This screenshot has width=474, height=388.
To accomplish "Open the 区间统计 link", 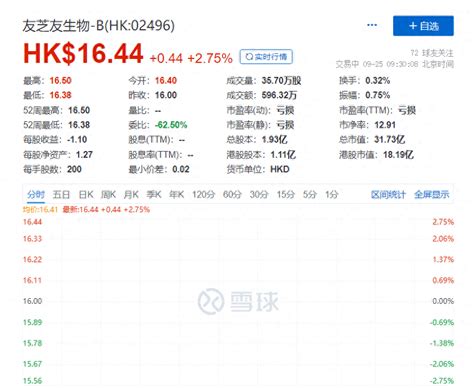I will [x=388, y=195].
